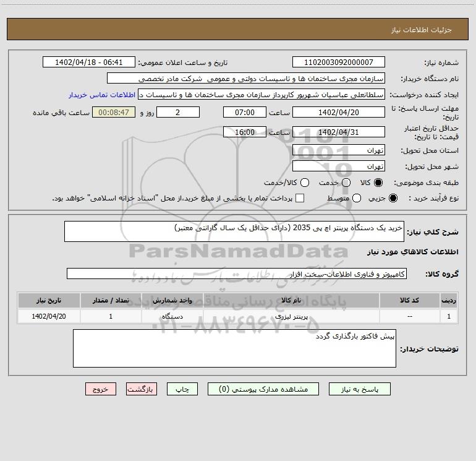Click the remaining days field showing 2

(x=178, y=112)
